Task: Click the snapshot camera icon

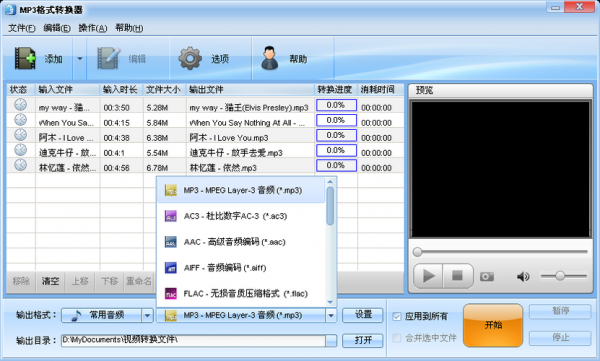Action: click(x=487, y=276)
